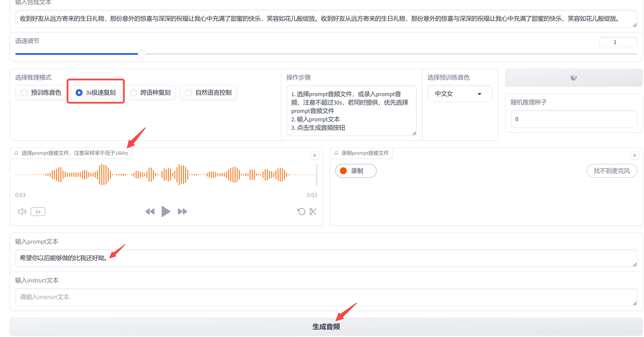The height and width of the screenshot is (337, 644).
Task: Click the scissors trim audio icon
Action: pyautogui.click(x=313, y=212)
